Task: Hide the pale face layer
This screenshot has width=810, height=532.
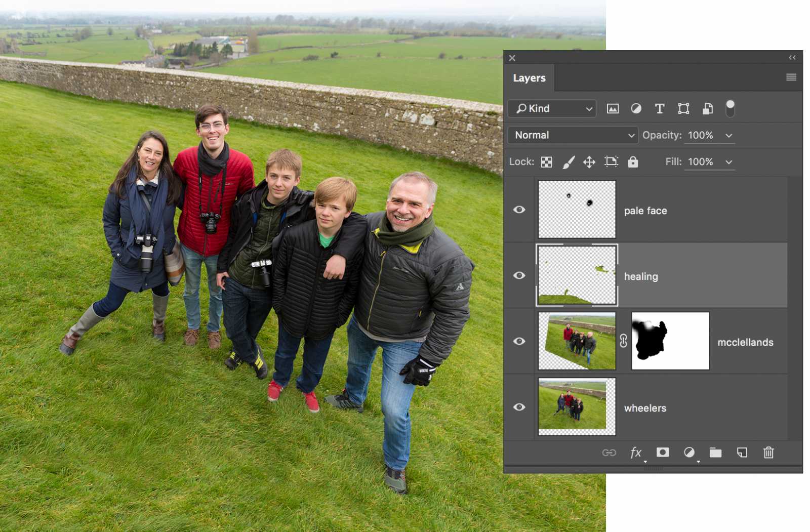Action: 519,210
